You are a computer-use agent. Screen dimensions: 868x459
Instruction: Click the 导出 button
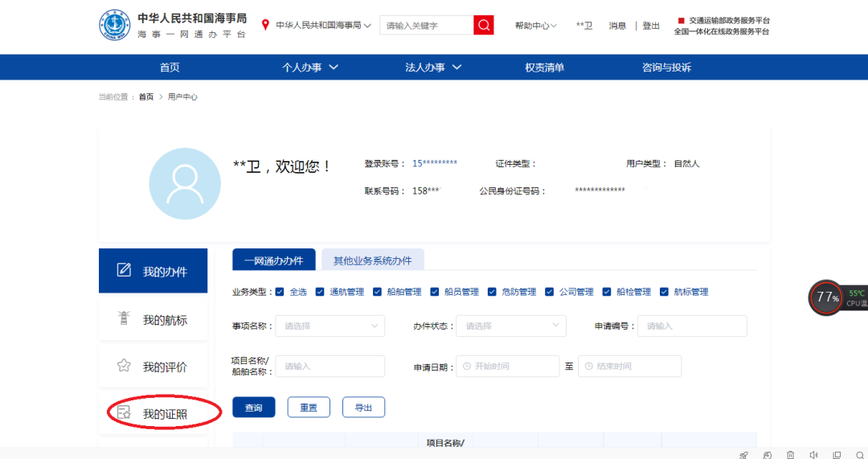click(x=363, y=408)
